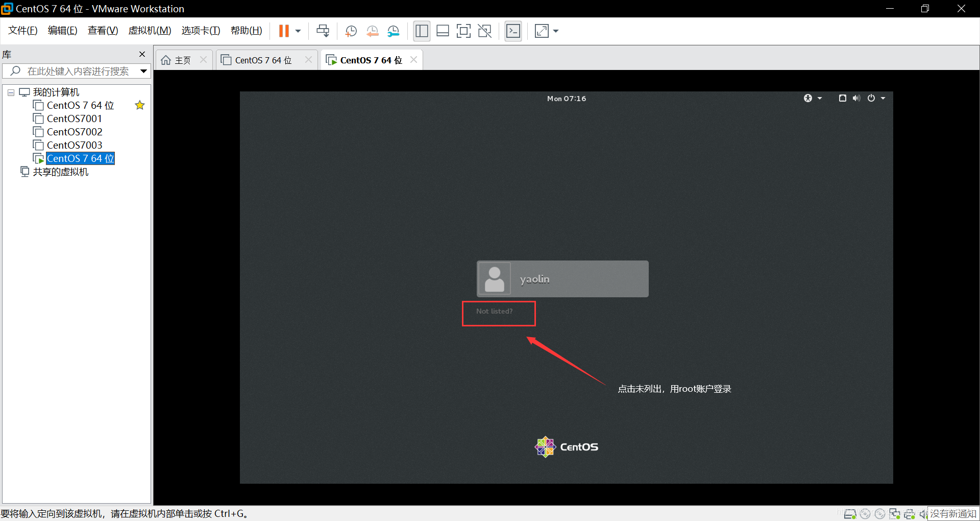The width and height of the screenshot is (980, 521).
Task: Click the status bar message about Ctrl+G
Action: coord(125,513)
